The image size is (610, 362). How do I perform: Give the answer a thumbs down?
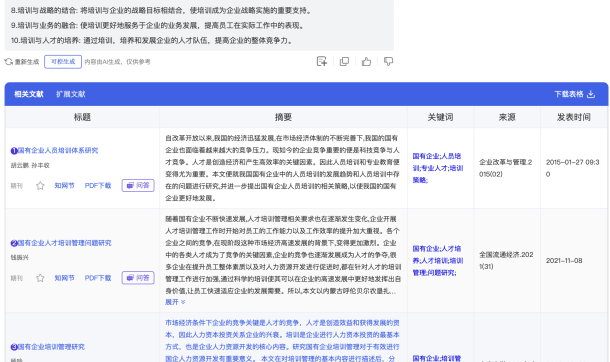click(x=388, y=61)
